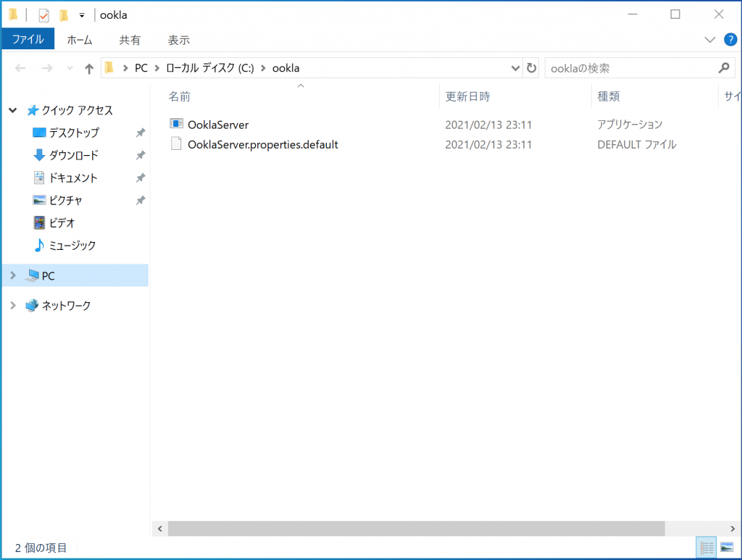
Task: Click the DEFAULT ファイル type cell
Action: (637, 145)
